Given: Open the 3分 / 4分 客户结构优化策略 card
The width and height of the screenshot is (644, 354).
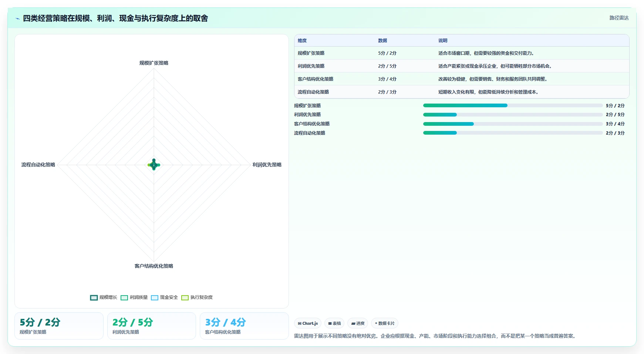Looking at the screenshot, I should click(x=244, y=326).
